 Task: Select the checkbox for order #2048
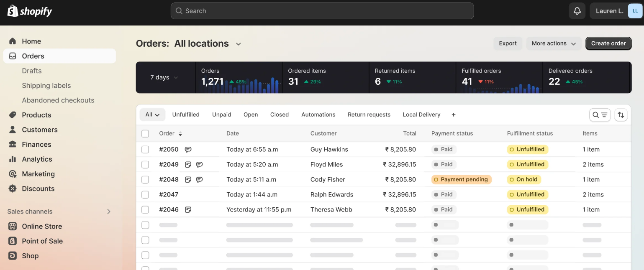point(145,179)
